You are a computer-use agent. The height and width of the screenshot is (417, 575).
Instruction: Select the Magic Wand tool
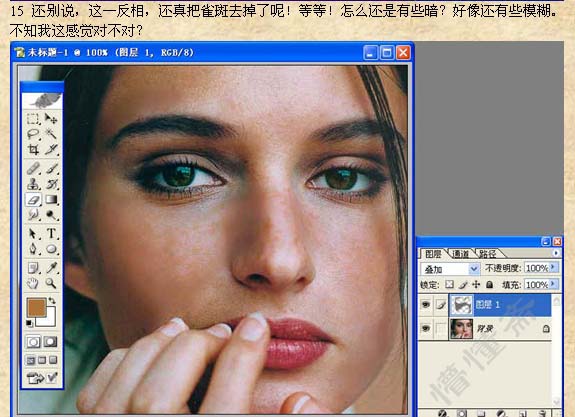point(51,134)
